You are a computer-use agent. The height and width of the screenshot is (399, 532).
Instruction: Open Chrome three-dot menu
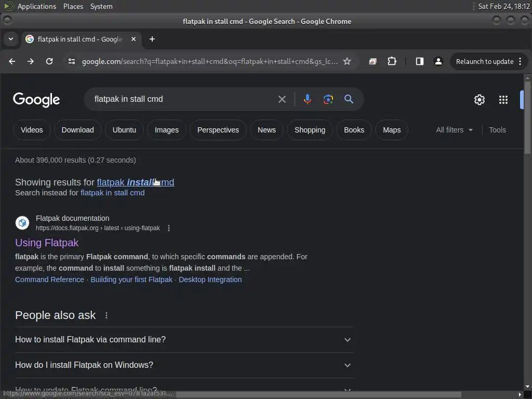[x=520, y=61]
